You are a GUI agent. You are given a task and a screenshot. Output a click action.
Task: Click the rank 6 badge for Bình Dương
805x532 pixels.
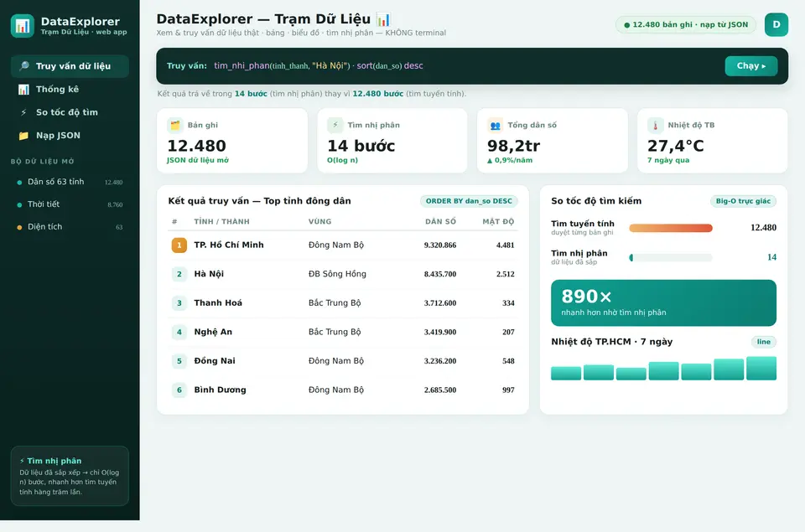click(179, 390)
